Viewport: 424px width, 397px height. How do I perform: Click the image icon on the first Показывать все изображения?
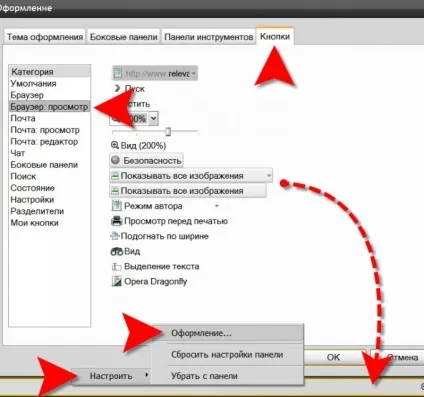[115, 176]
